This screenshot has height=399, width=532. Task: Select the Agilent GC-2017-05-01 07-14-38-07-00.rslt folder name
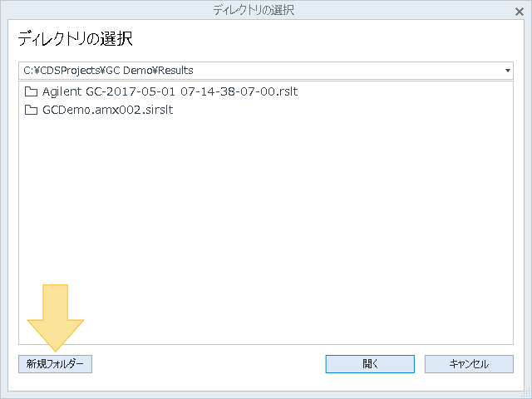point(170,91)
